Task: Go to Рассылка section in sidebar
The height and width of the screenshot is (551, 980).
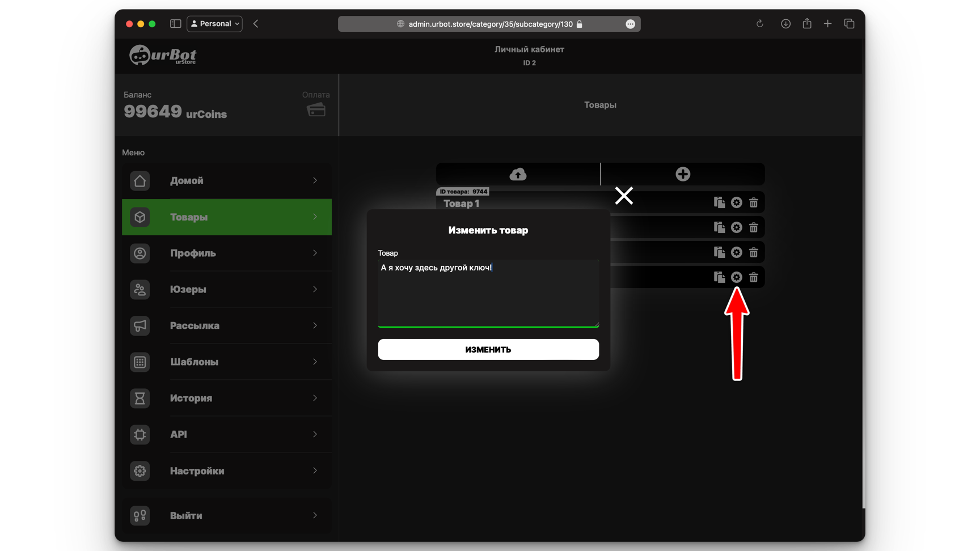Action: (x=227, y=326)
